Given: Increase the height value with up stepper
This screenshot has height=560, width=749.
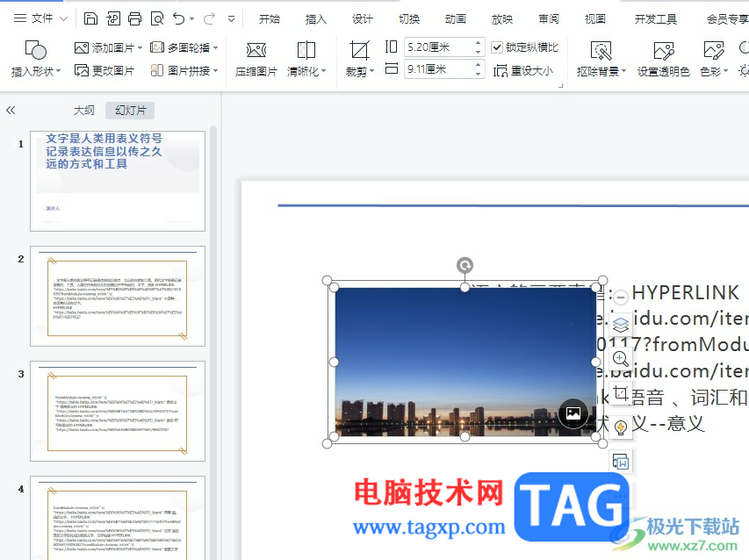Looking at the screenshot, I should click(479, 42).
